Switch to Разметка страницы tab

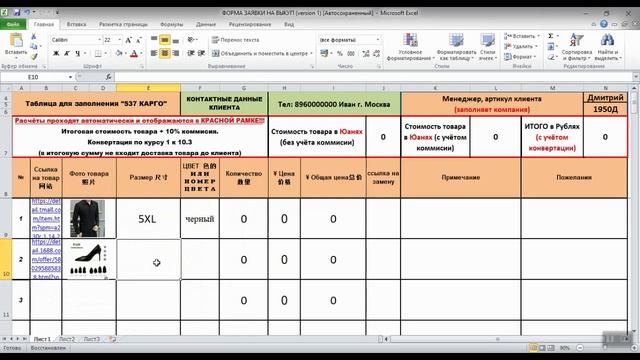[x=123, y=24]
